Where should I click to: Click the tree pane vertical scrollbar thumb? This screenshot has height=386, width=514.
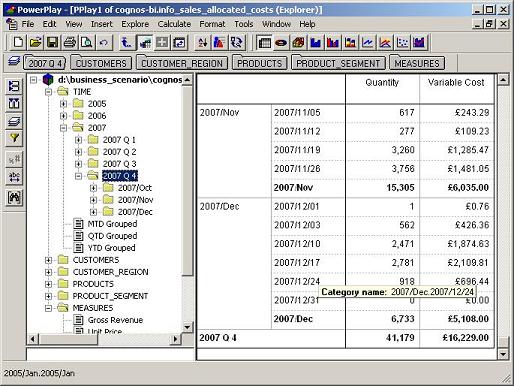(187, 180)
